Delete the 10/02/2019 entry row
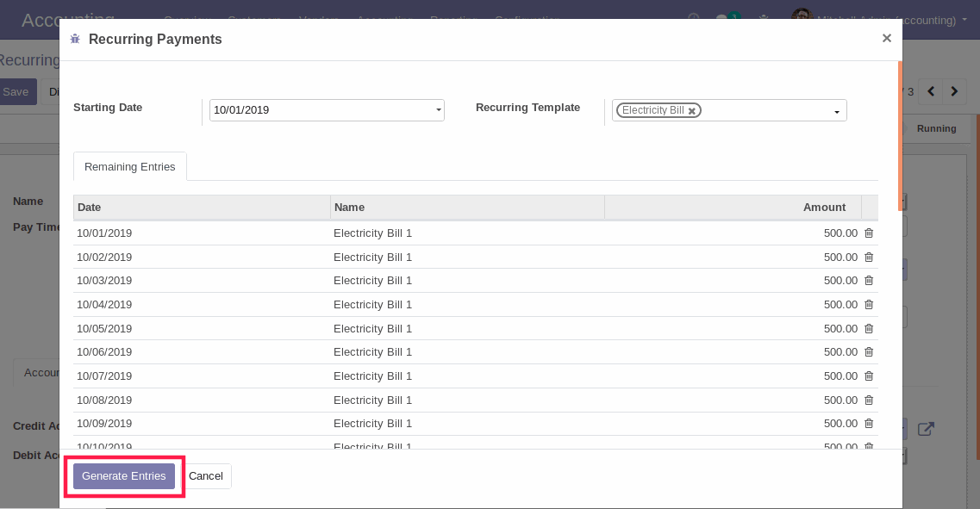The width and height of the screenshot is (980, 509). tap(869, 257)
